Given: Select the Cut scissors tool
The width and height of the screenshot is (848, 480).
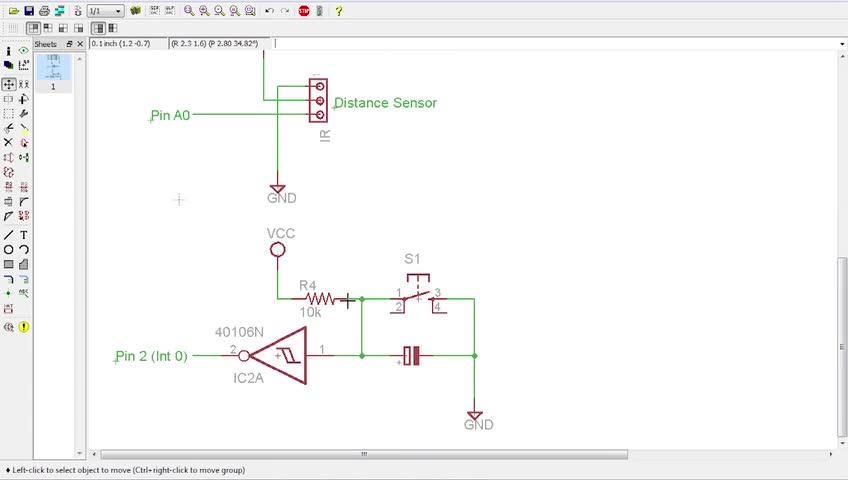Looking at the screenshot, I should pyautogui.click(x=8, y=128).
